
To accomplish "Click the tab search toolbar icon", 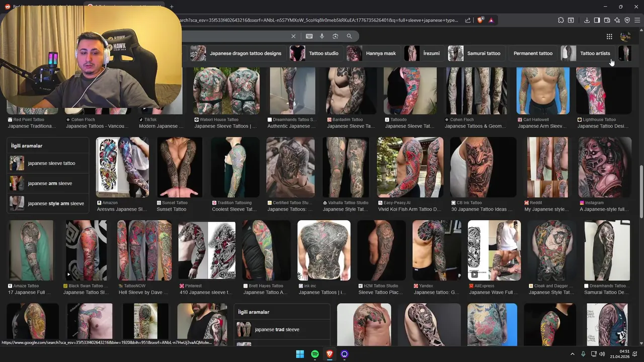I will 571,20.
